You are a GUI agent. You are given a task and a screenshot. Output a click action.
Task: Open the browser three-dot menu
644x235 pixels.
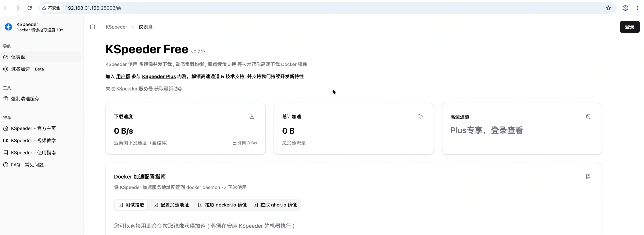pos(638,8)
